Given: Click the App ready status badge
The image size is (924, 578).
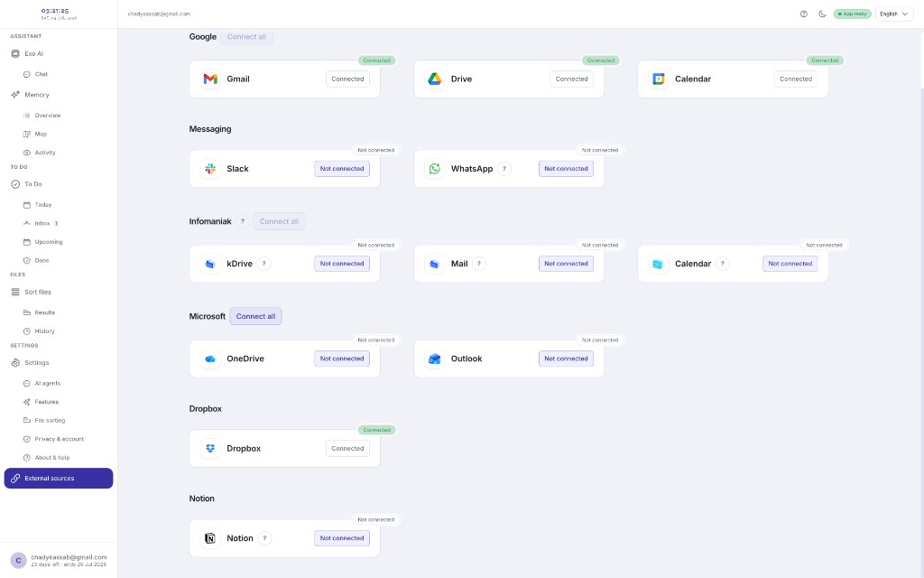Looking at the screenshot, I should pyautogui.click(x=852, y=14).
